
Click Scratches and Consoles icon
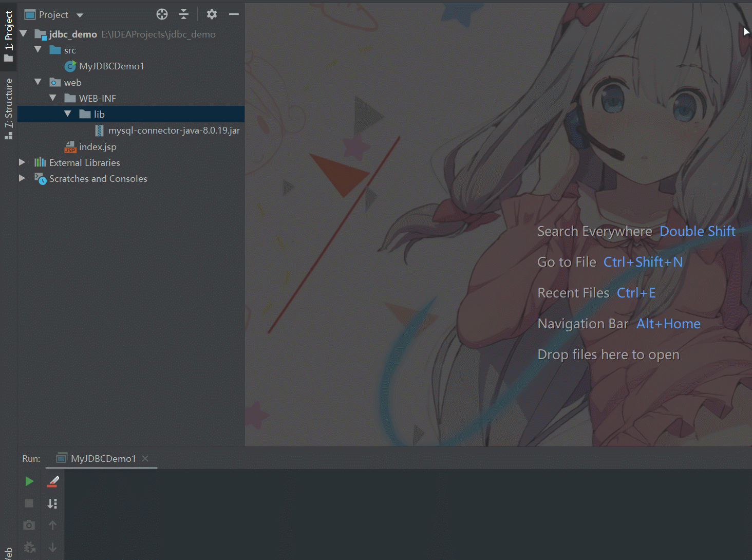coord(40,178)
